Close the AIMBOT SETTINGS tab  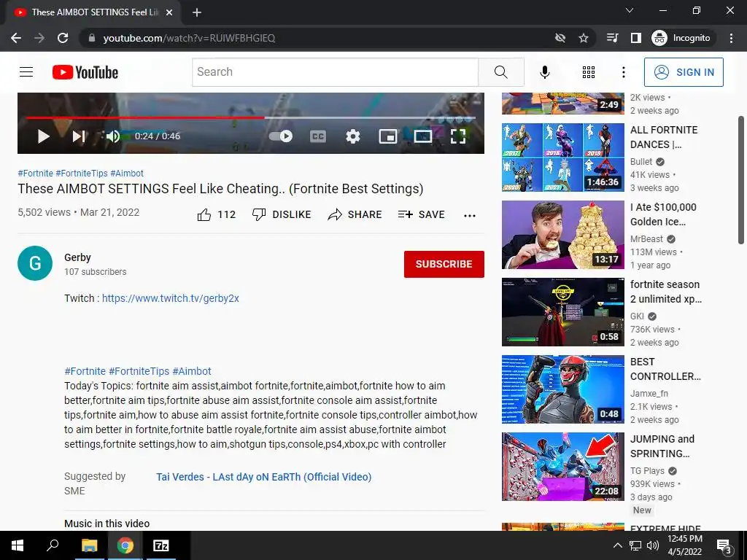click(169, 13)
